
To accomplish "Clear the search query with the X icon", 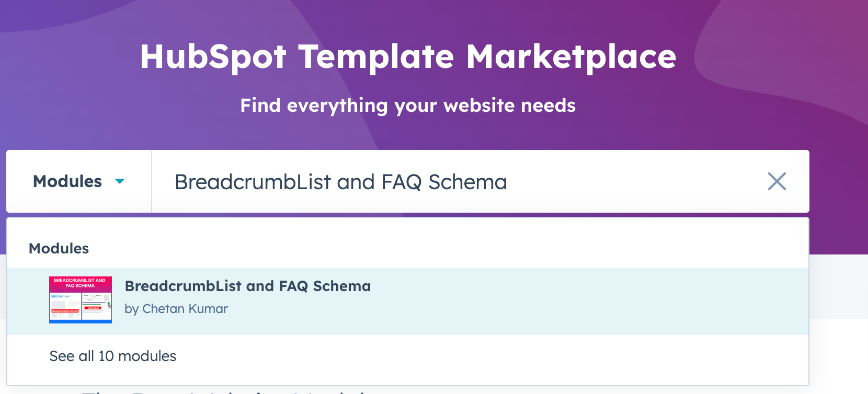I will pos(776,181).
